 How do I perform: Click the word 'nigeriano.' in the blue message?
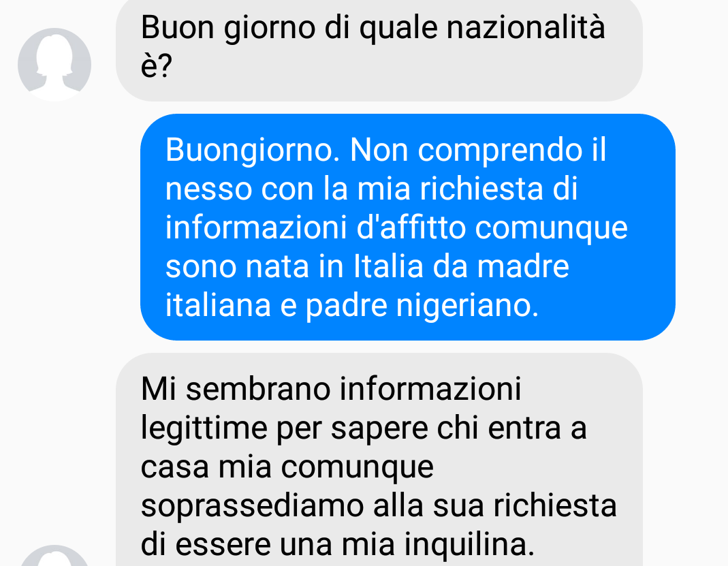point(467,307)
